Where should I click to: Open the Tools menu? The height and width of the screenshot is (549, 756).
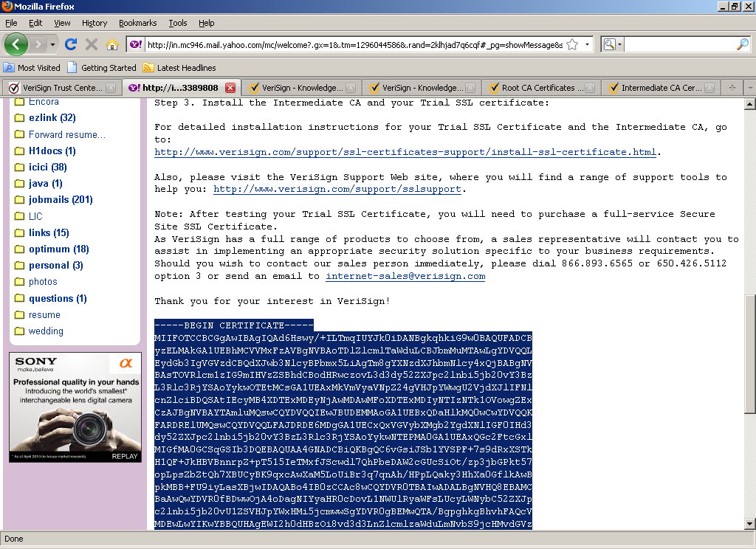point(177,23)
